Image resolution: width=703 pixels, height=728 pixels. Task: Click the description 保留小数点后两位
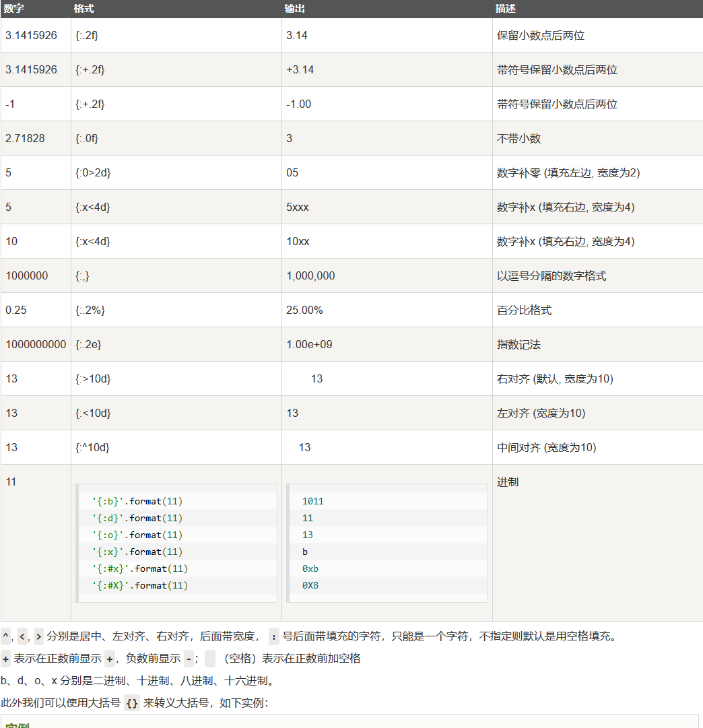tap(541, 35)
